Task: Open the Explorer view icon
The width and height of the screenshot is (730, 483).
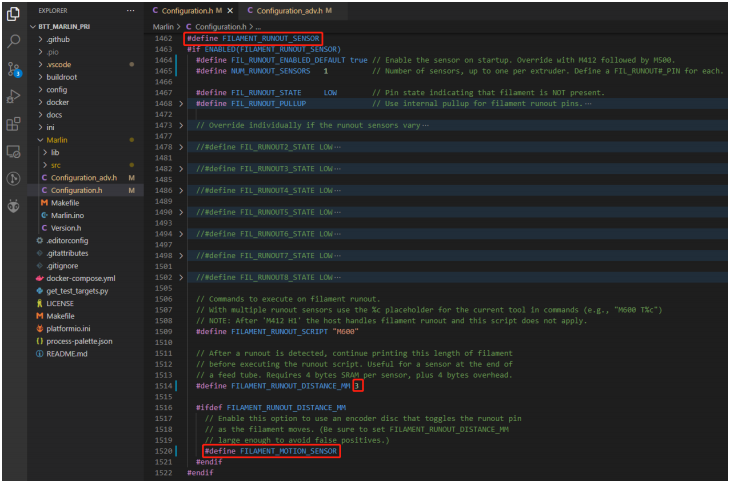Action: click(13, 14)
